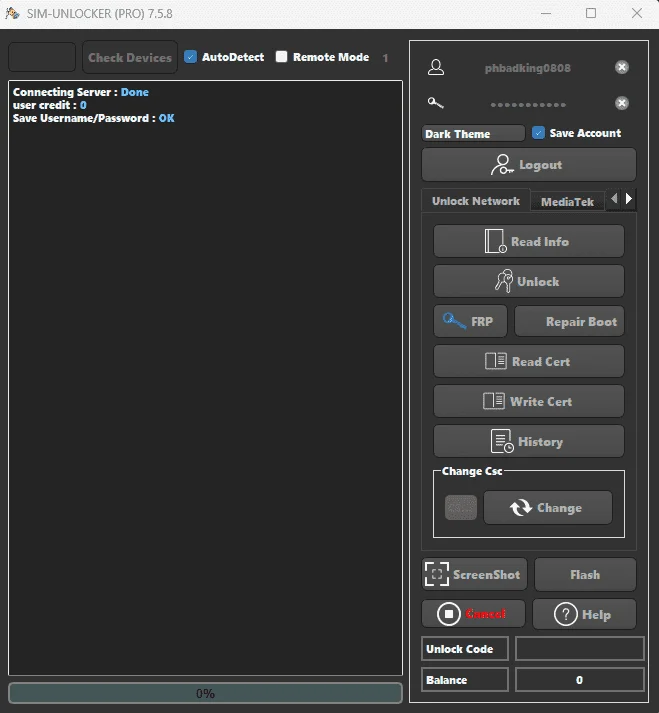Click the FRP button
The height and width of the screenshot is (713, 659).
click(470, 321)
